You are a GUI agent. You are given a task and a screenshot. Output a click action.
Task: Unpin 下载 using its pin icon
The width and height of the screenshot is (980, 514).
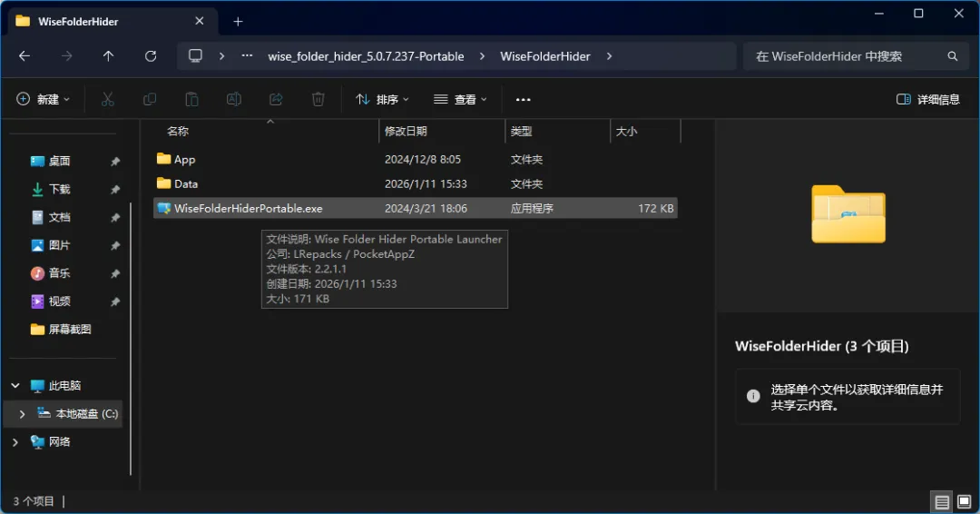(115, 190)
